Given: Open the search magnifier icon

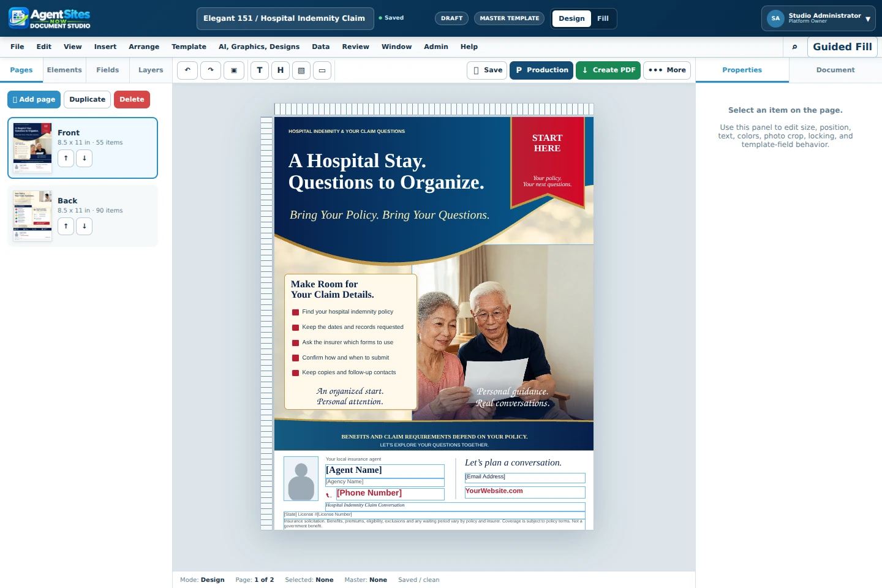Looking at the screenshot, I should pyautogui.click(x=794, y=47).
